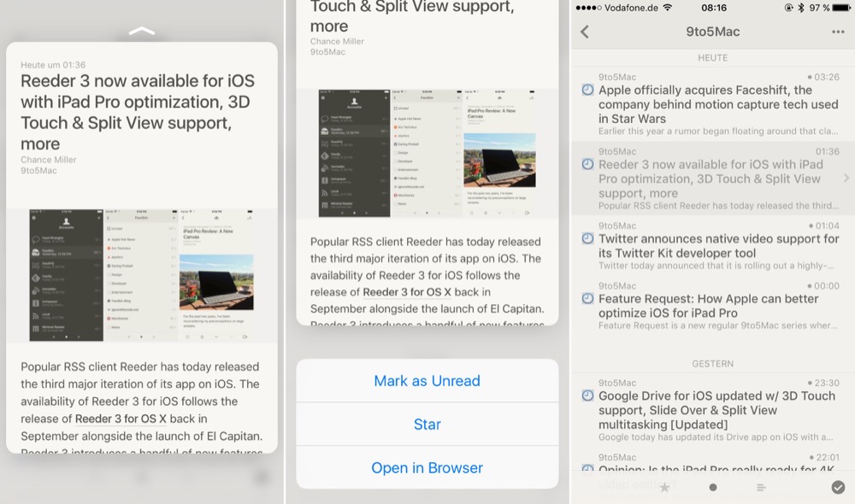The image size is (855, 504).
Task: Tap the signal strength dots in status bar
Action: click(x=588, y=8)
